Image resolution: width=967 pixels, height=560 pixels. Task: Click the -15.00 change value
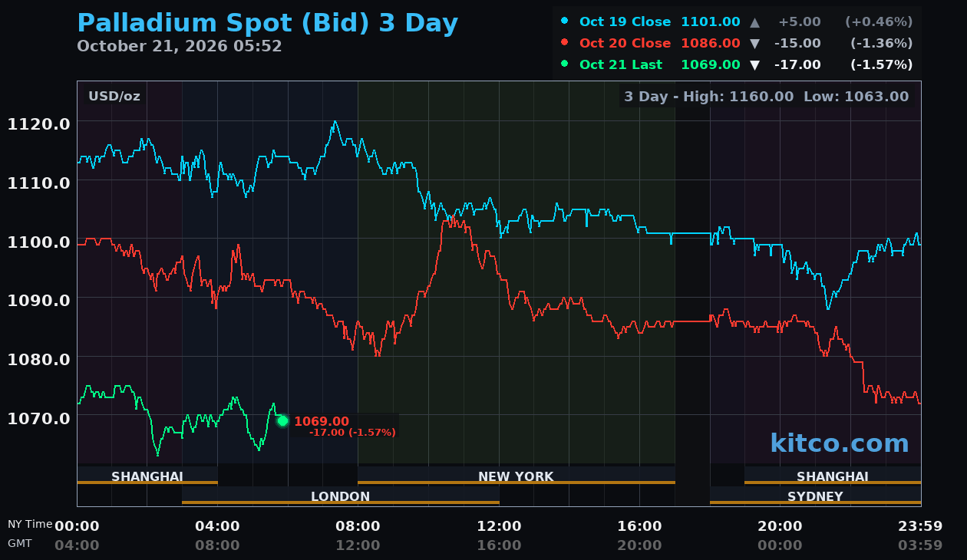(797, 44)
